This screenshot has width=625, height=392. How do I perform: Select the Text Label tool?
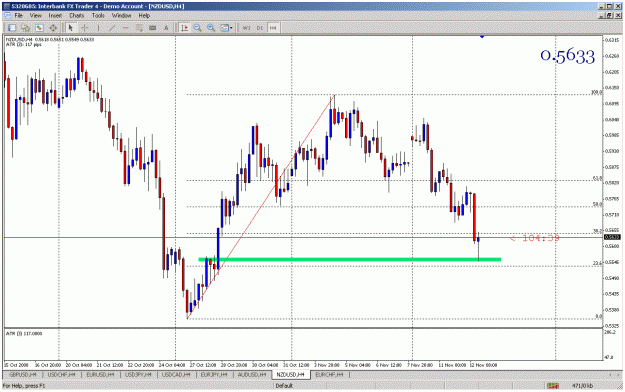point(153,28)
